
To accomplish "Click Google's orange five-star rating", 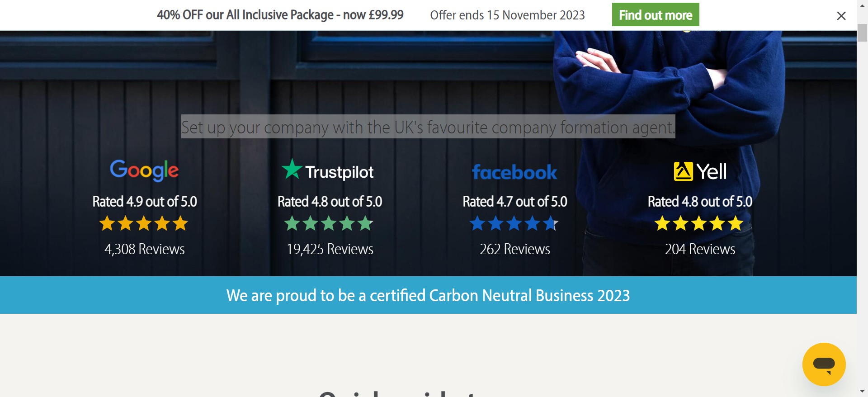I will 144,223.
